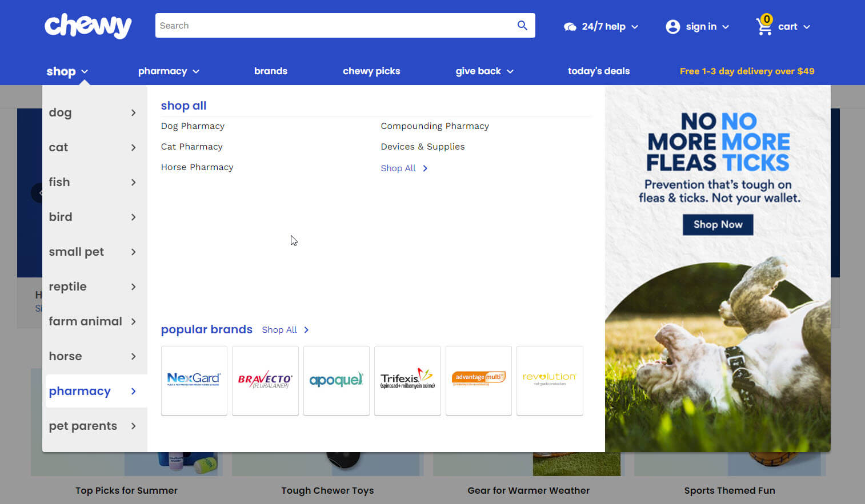The width and height of the screenshot is (865, 504).
Task: Open the Devices & Supplies link
Action: click(423, 147)
